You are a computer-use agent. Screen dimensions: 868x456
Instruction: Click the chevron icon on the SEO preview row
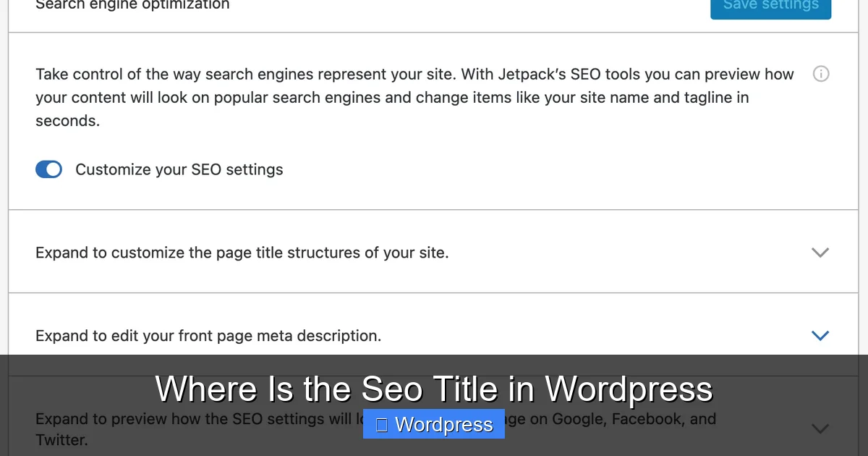pyautogui.click(x=820, y=428)
